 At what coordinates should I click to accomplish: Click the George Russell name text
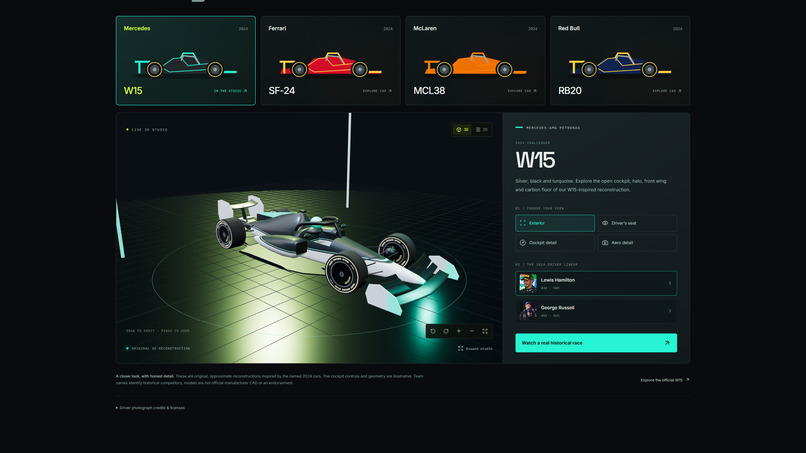(557, 307)
